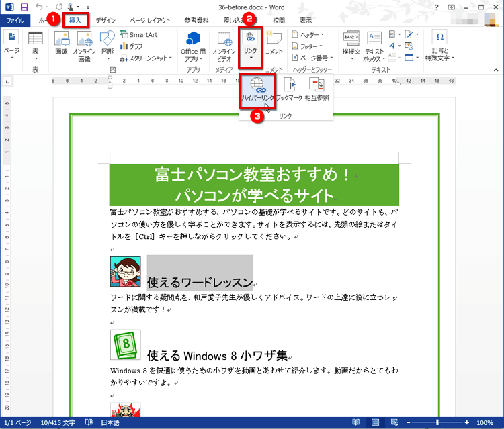Switch to Read Mode view
The height and width of the screenshot is (429, 504).
(355, 422)
